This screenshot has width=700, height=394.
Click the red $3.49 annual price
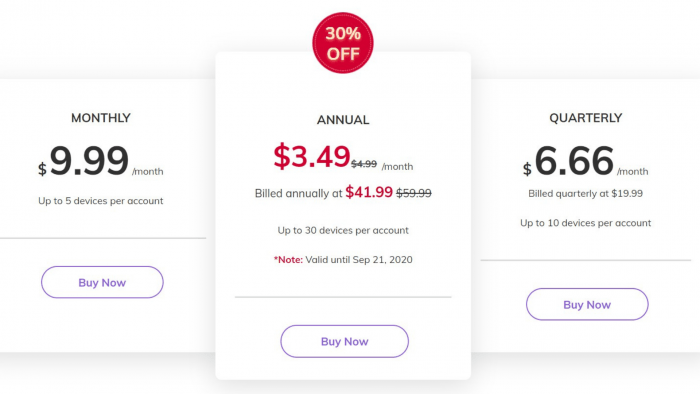312,157
